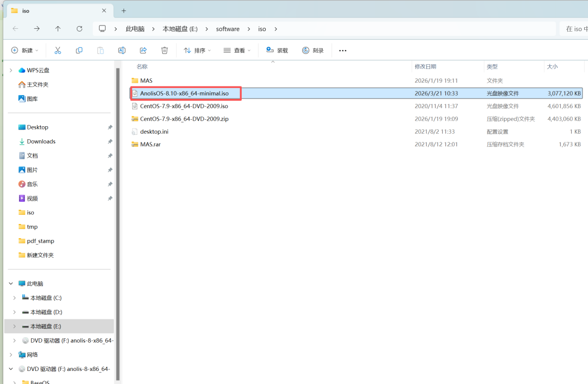Viewport: 588px width, 384px height.
Task: Expand the 网络 network node
Action: 11,355
